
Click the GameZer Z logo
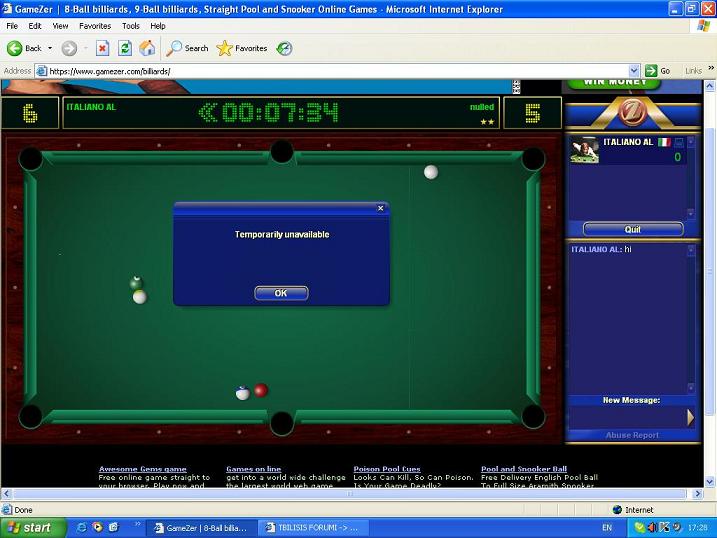(632, 110)
